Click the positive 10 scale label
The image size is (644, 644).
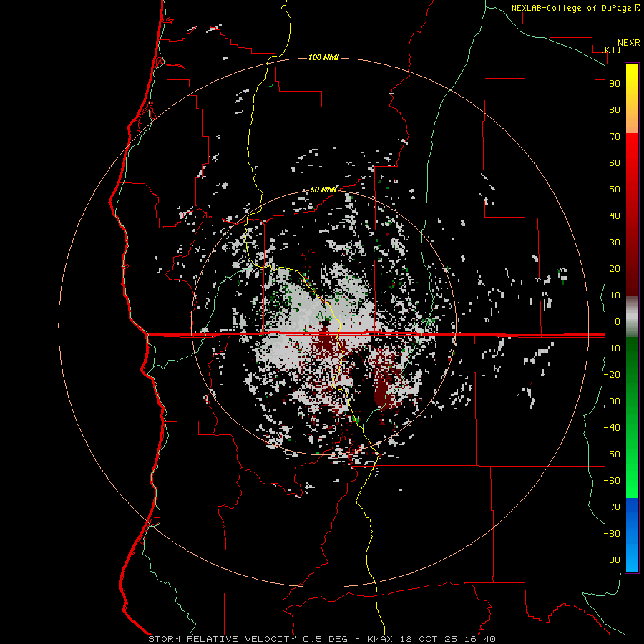tap(615, 296)
